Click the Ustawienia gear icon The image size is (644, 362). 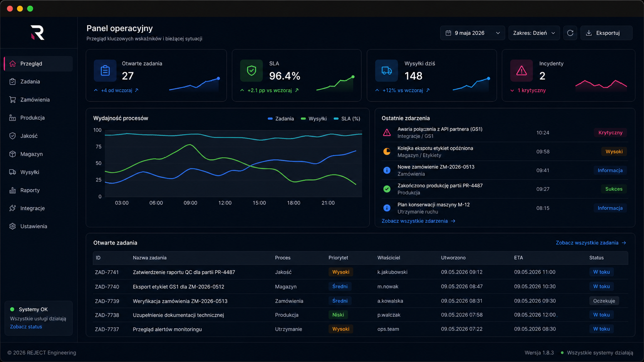pos(13,226)
